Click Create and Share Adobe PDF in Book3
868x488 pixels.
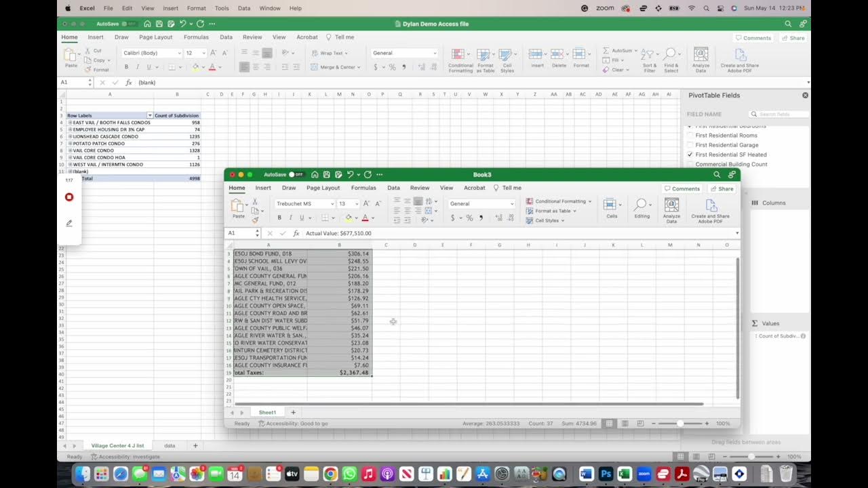710,209
